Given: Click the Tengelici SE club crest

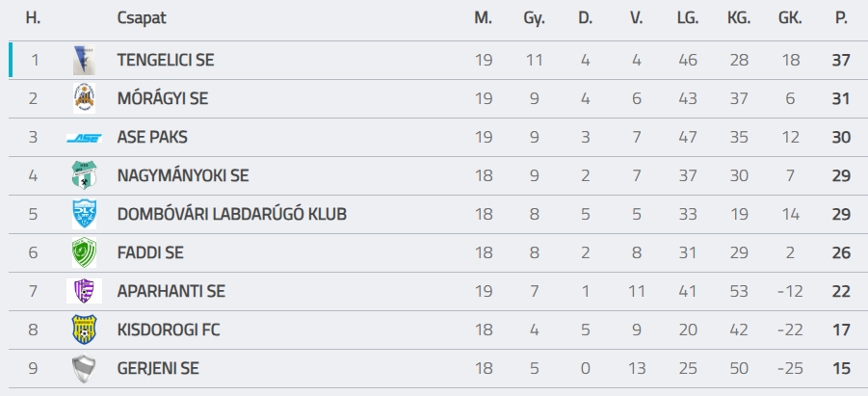Looking at the screenshot, I should click(84, 60).
